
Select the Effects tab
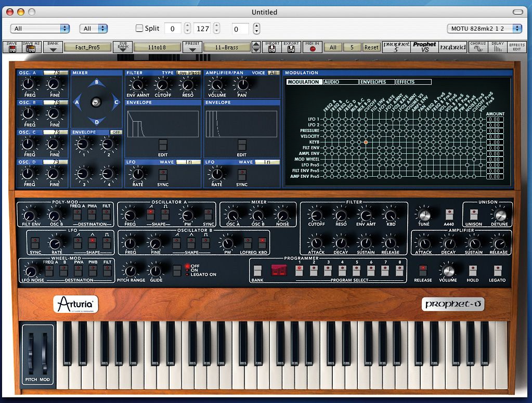pos(413,82)
